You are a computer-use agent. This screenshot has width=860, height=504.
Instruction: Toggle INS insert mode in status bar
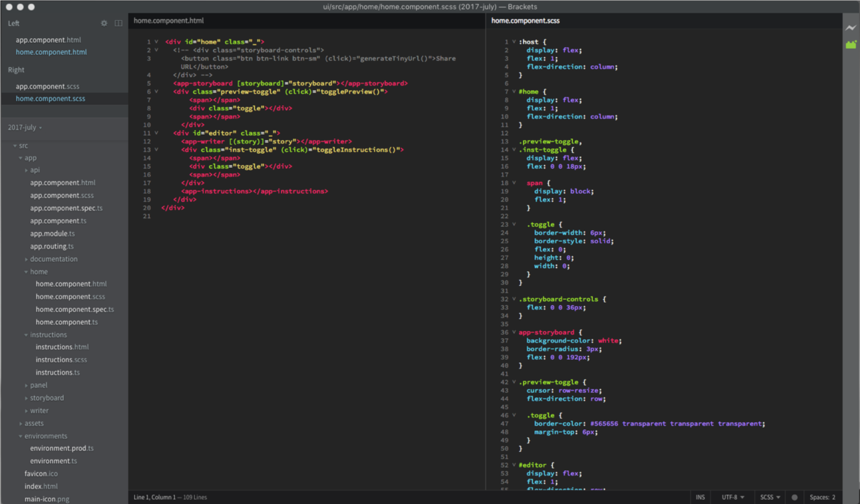700,497
